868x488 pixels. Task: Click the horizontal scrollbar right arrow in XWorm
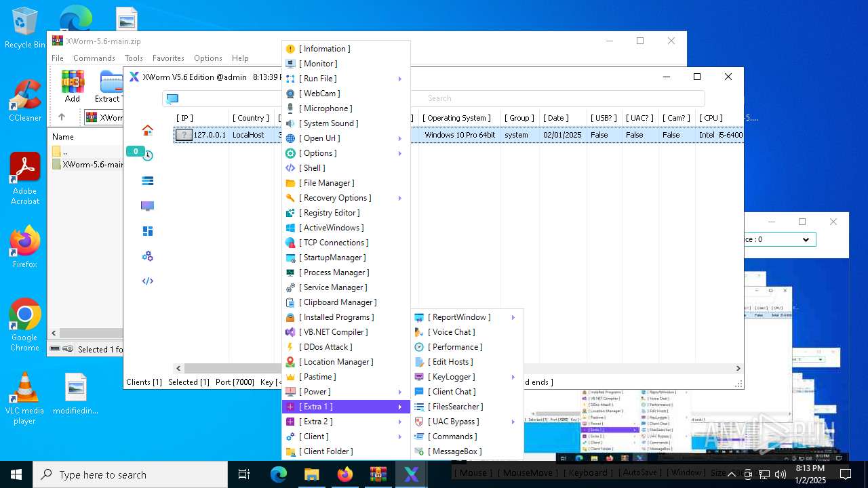(738, 368)
